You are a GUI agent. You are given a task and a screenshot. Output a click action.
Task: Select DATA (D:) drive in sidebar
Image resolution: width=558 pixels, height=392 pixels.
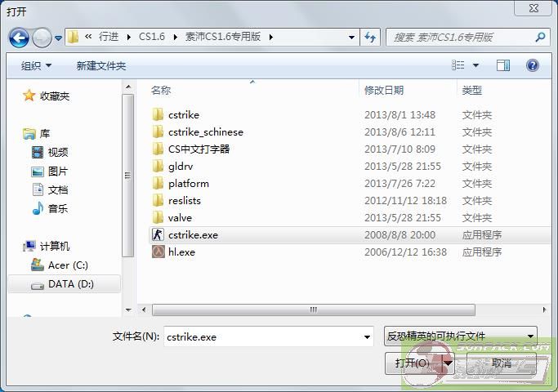(72, 284)
